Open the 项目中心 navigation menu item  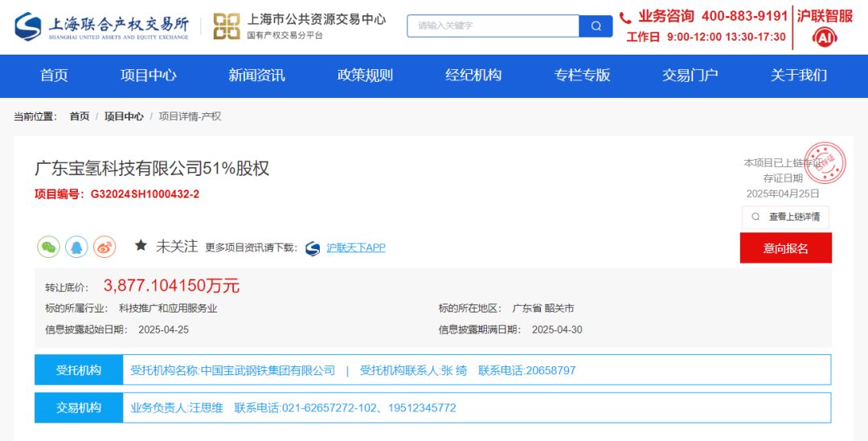click(x=149, y=76)
